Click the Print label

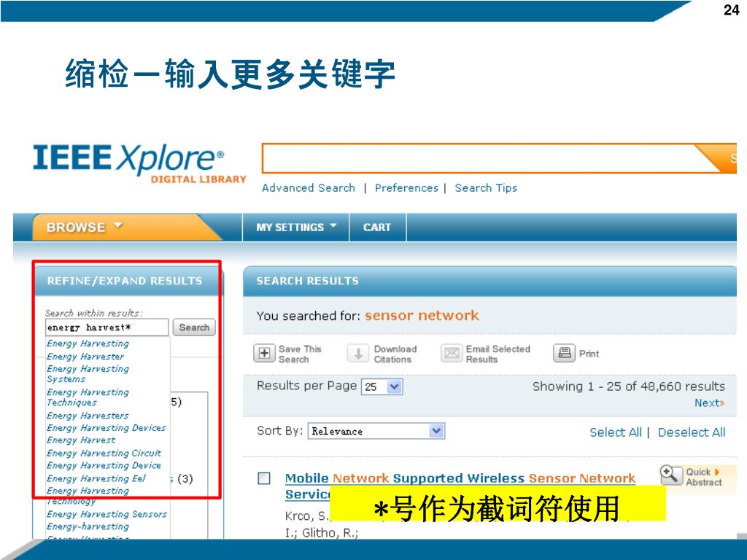[589, 354]
